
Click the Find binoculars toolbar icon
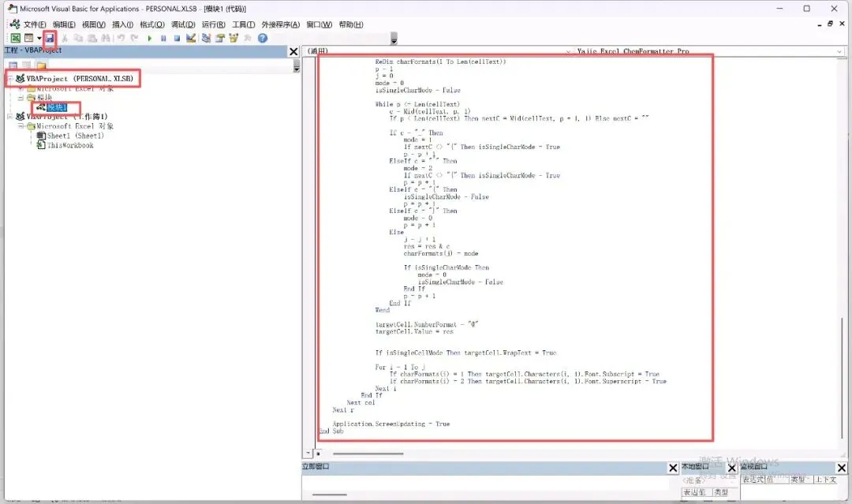click(x=106, y=38)
